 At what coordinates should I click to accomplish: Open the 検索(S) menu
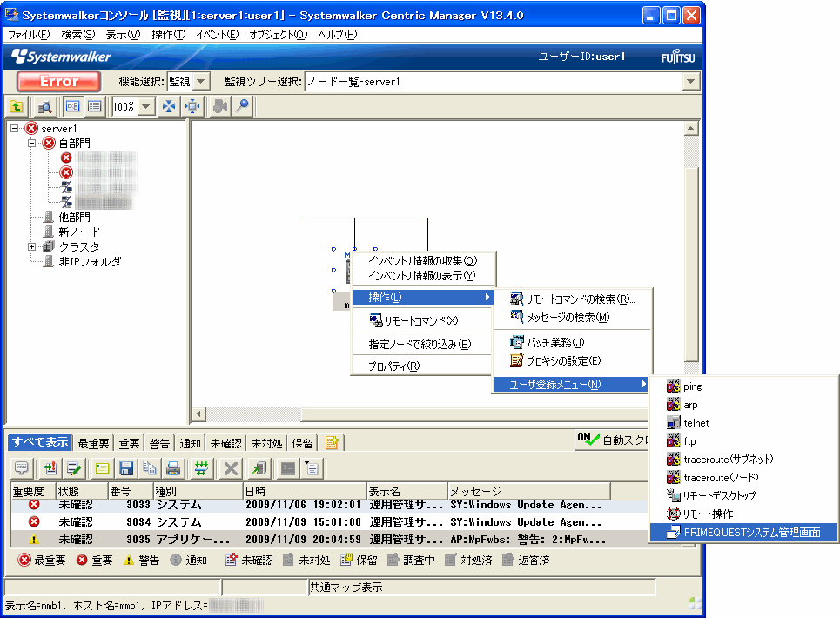[x=78, y=35]
